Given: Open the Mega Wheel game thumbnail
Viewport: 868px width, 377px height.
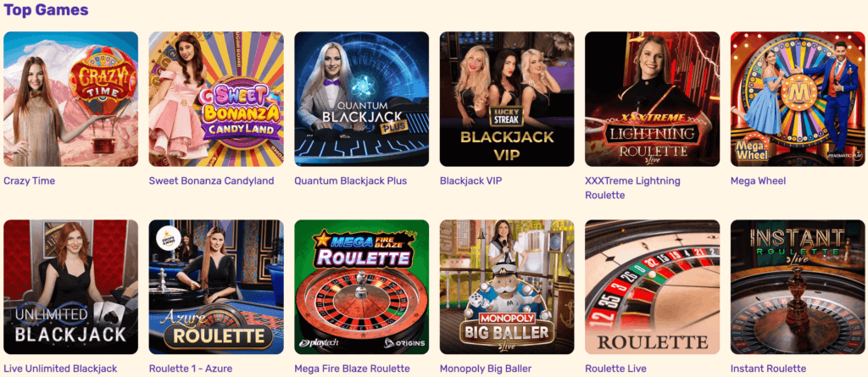Looking at the screenshot, I should [798, 99].
